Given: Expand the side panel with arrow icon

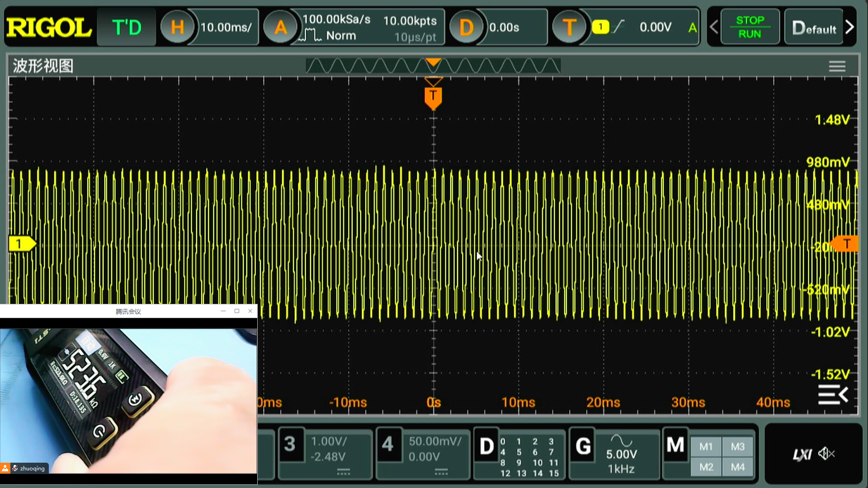Looking at the screenshot, I should pyautogui.click(x=833, y=395).
